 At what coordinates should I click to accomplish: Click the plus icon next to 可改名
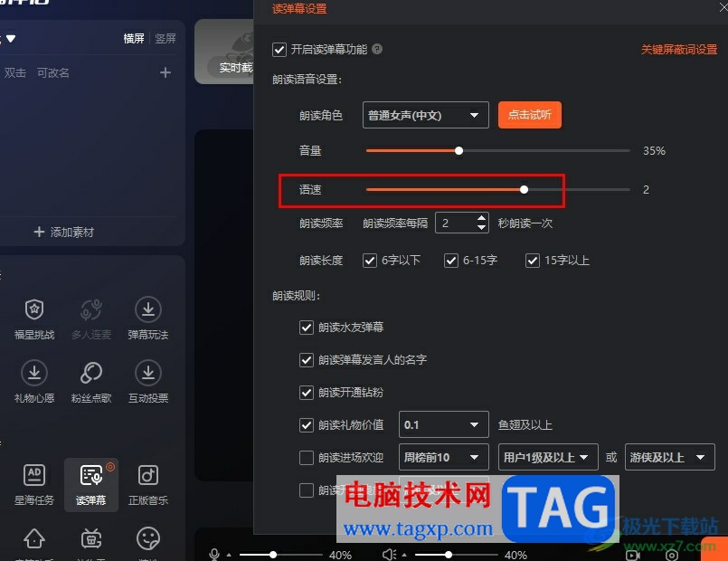pos(165,72)
